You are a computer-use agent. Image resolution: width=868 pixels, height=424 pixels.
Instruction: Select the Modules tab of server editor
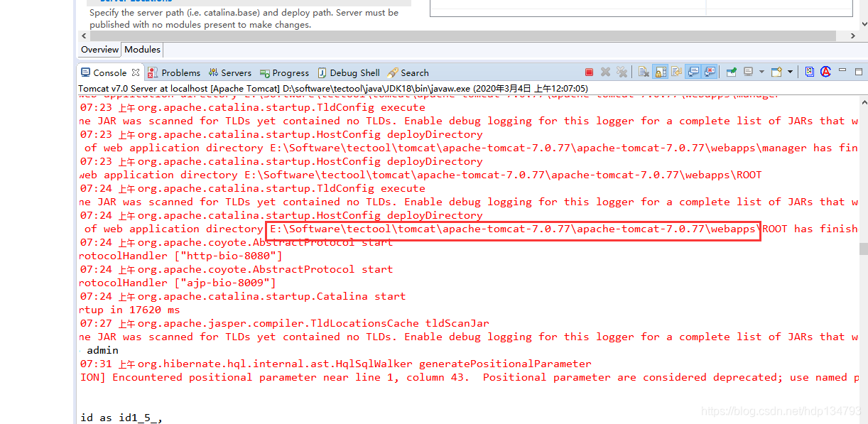[x=142, y=50]
